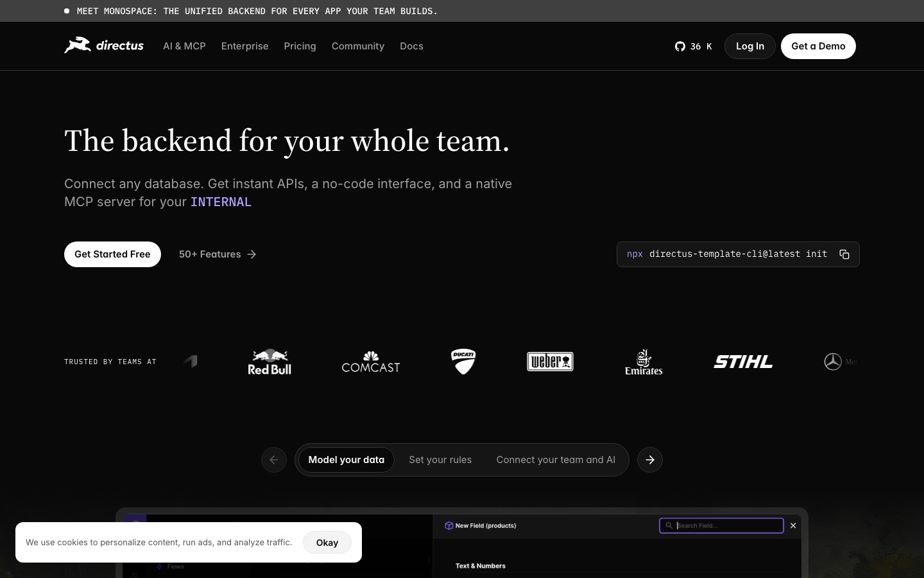Screen dimensions: 924x578
Task: Focus the Search Field input box
Action: [721, 525]
